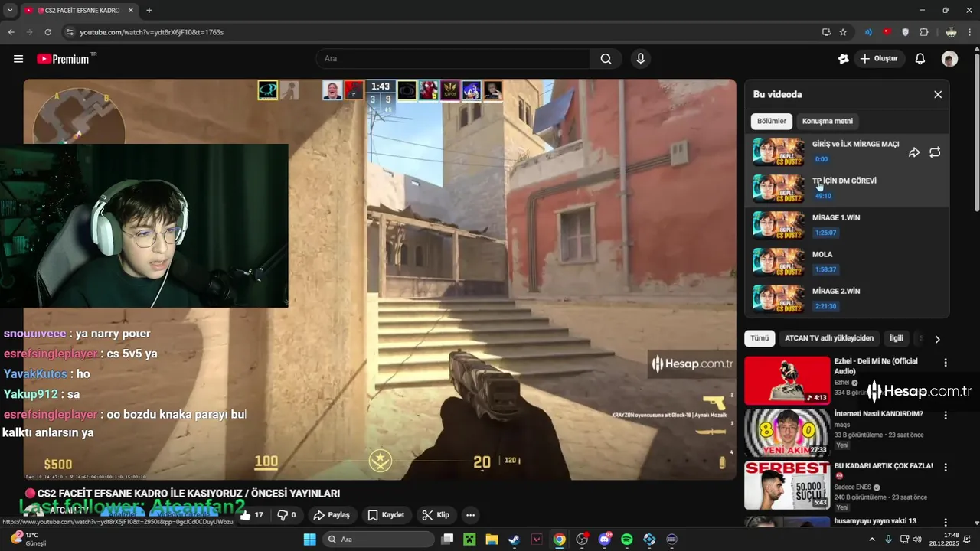Share the first chapter with arrow icon
This screenshot has height=551, width=980.
(914, 152)
